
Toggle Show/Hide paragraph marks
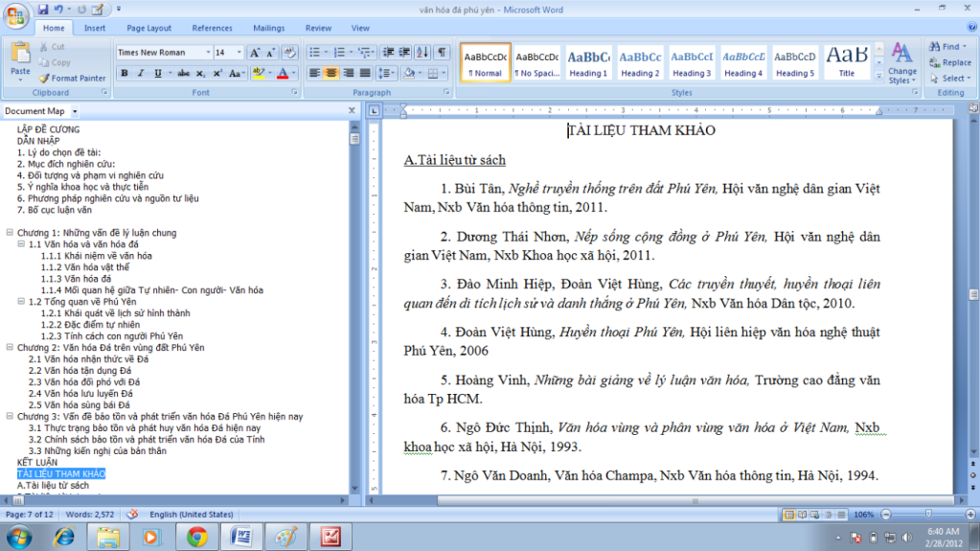click(442, 53)
